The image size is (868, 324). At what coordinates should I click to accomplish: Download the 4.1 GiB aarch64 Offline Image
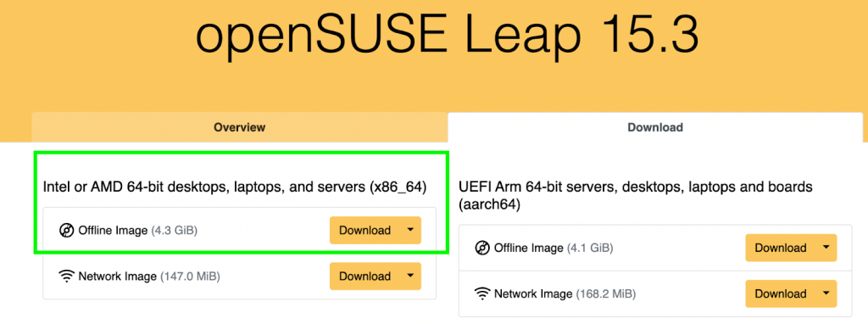(x=781, y=248)
